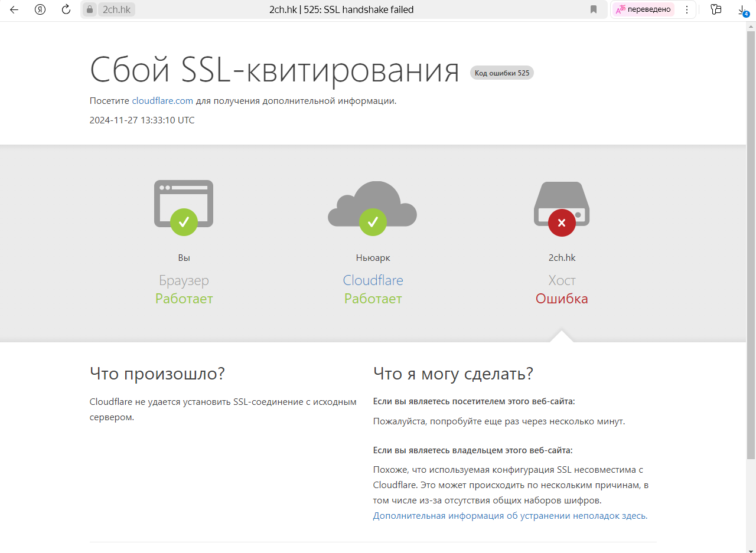Open the Yandex home button
Viewport: 756px width, 553px height.
pos(40,9)
